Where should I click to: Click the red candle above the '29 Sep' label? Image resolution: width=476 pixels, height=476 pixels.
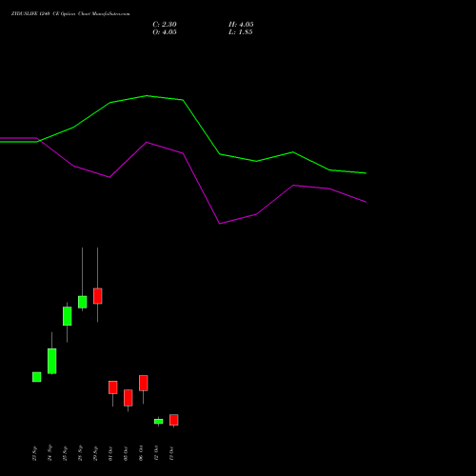coord(98,296)
